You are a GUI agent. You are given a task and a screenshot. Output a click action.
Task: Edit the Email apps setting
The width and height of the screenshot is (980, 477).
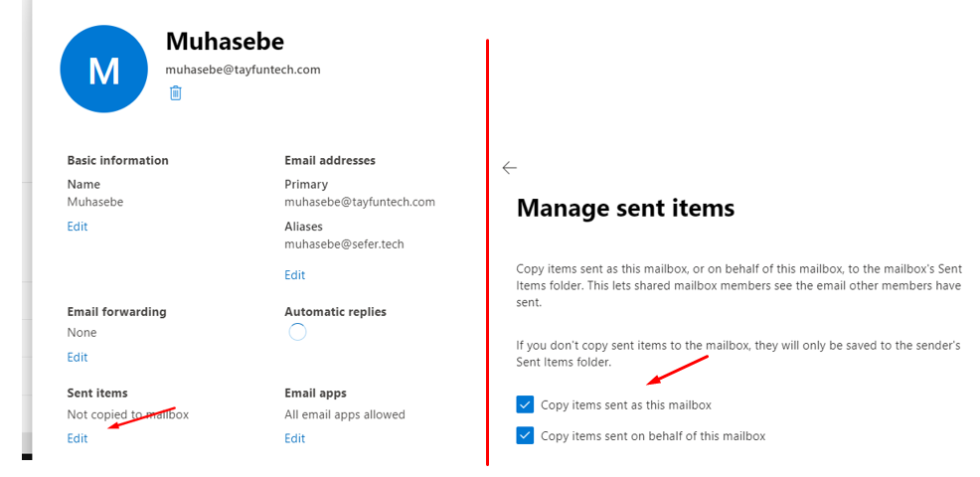tap(295, 439)
